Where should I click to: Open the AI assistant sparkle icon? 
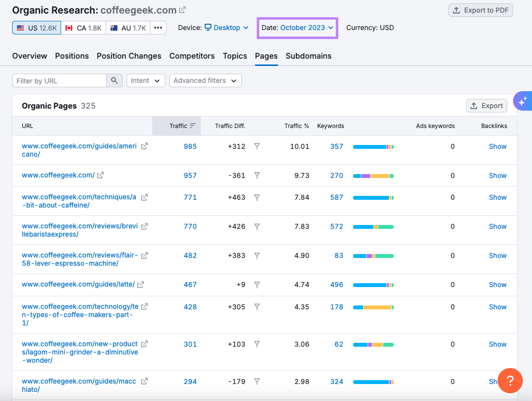[522, 101]
